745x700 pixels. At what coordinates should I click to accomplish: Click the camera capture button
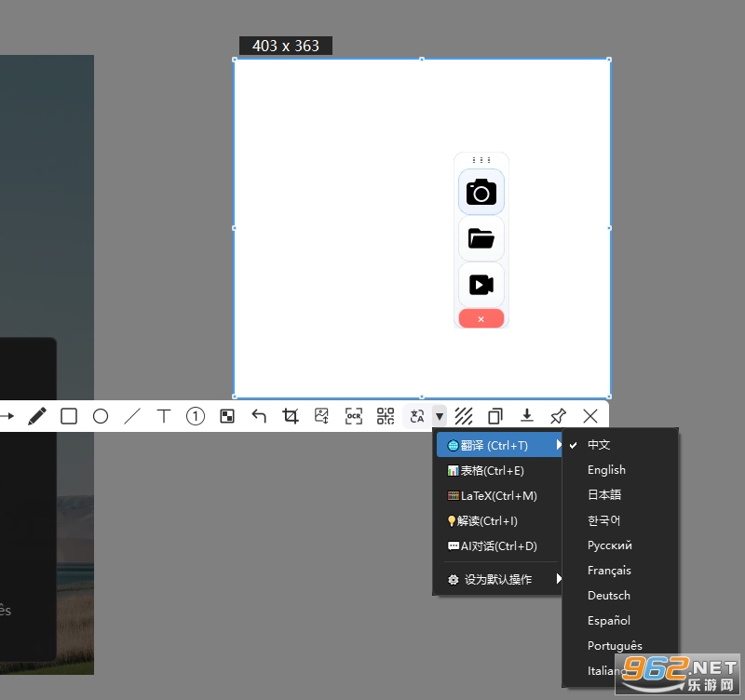pyautogui.click(x=481, y=192)
